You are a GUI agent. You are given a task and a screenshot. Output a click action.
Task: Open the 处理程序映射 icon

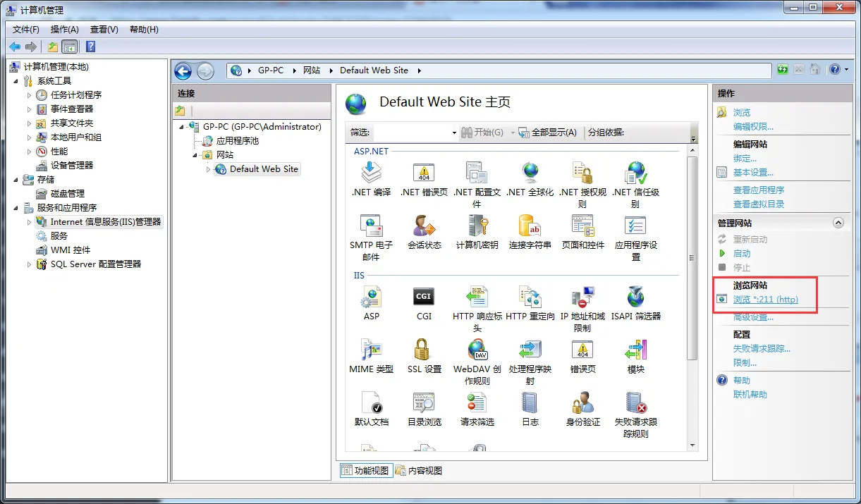(x=530, y=350)
